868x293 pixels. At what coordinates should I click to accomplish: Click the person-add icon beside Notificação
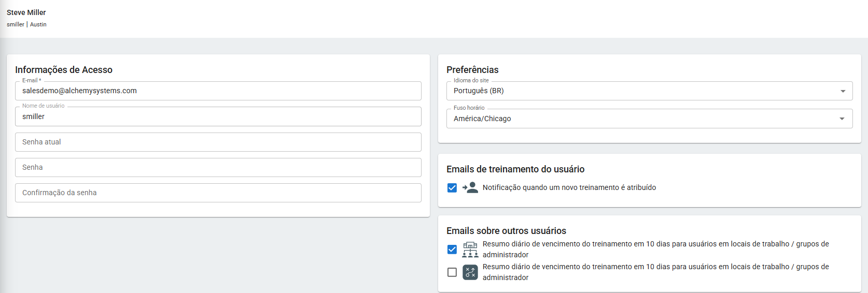(x=470, y=187)
